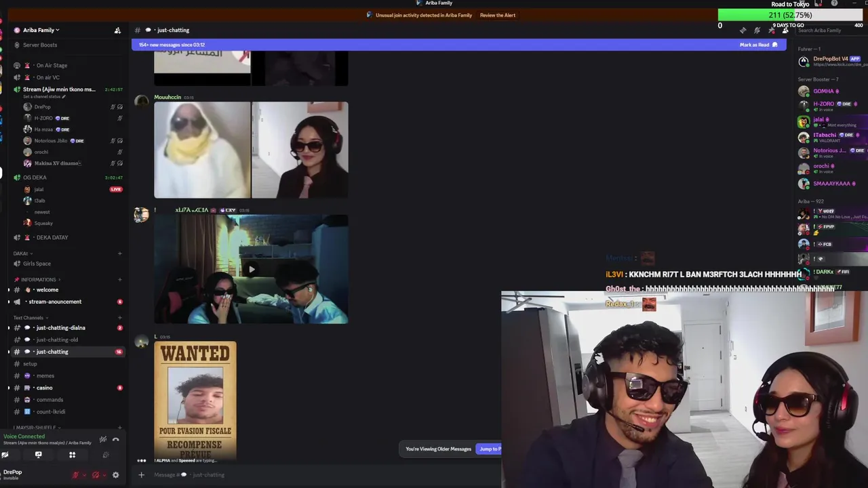Create a channel in Text Channels category
Image resolution: width=868 pixels, height=488 pixels.
[119, 318]
